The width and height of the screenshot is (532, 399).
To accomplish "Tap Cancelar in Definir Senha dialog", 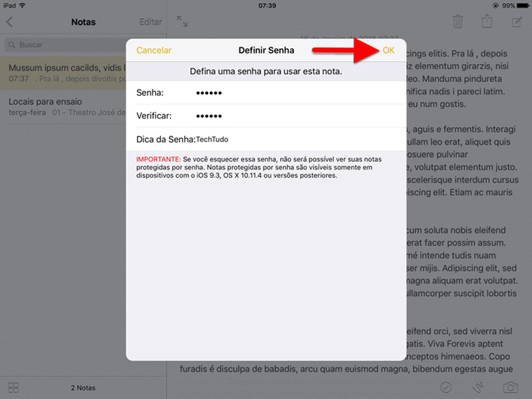I will tap(154, 50).
